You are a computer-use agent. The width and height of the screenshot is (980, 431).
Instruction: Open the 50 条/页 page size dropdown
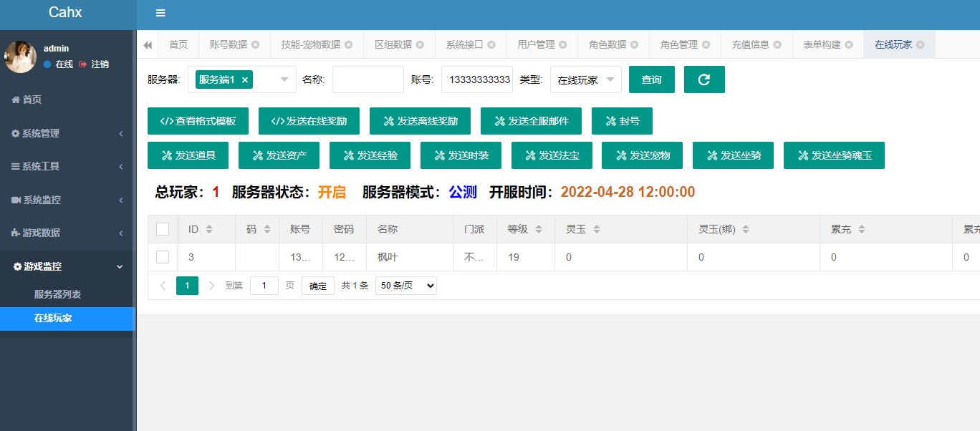[405, 286]
